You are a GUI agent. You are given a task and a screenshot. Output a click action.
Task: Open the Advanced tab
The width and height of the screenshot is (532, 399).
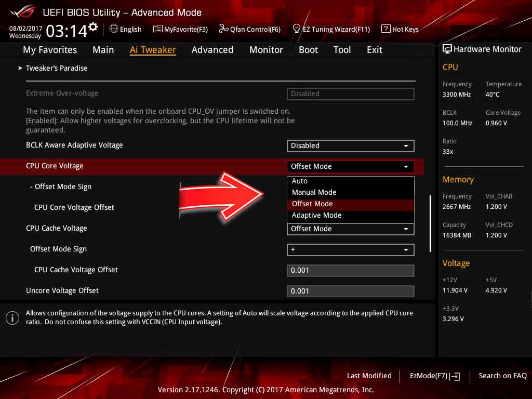click(212, 50)
